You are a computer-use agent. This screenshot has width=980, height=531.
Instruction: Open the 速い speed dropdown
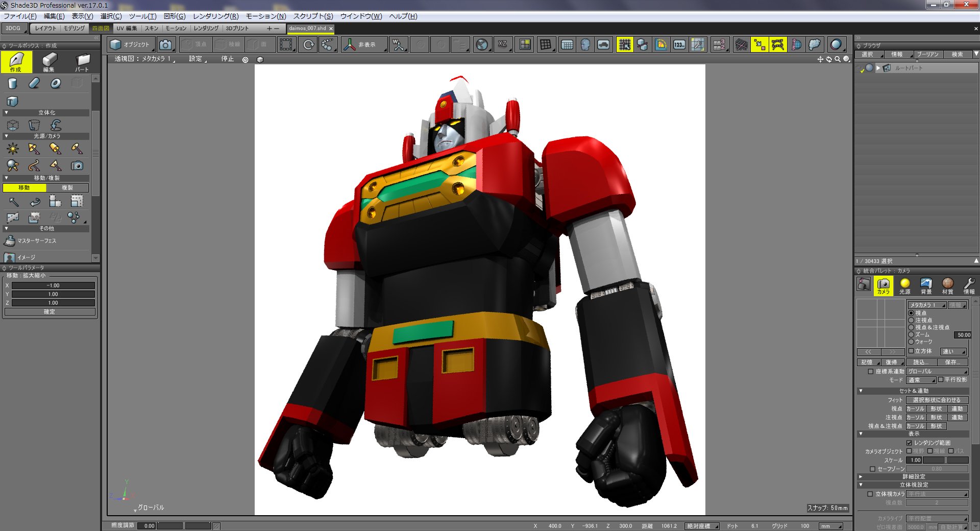click(x=953, y=351)
